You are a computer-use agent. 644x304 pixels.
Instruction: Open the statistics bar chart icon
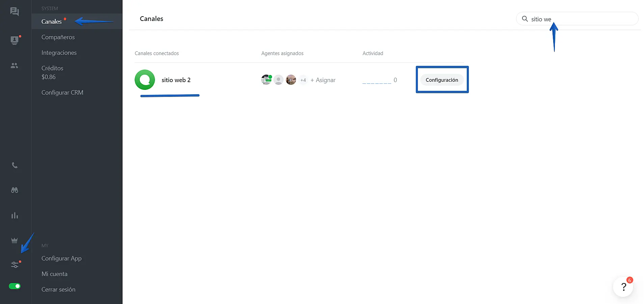[15, 215]
